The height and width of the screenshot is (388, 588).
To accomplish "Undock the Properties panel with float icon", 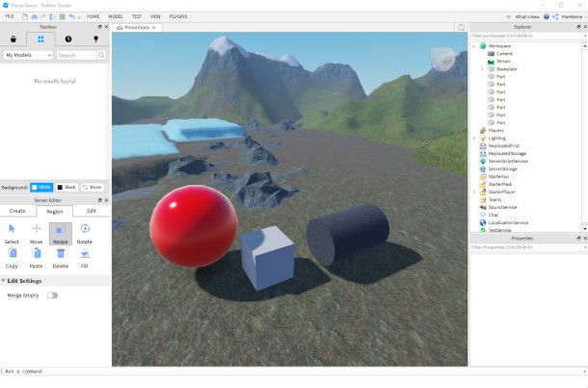I will [x=578, y=238].
